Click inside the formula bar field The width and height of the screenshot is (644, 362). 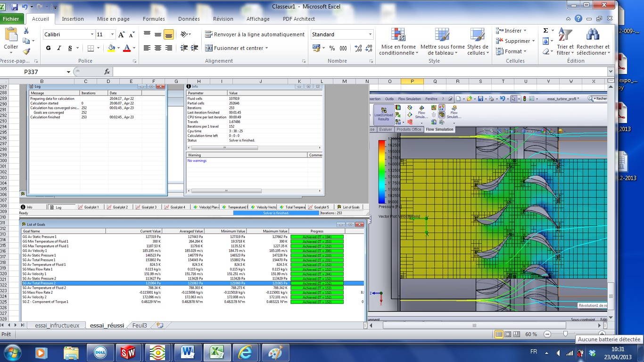click(358, 72)
